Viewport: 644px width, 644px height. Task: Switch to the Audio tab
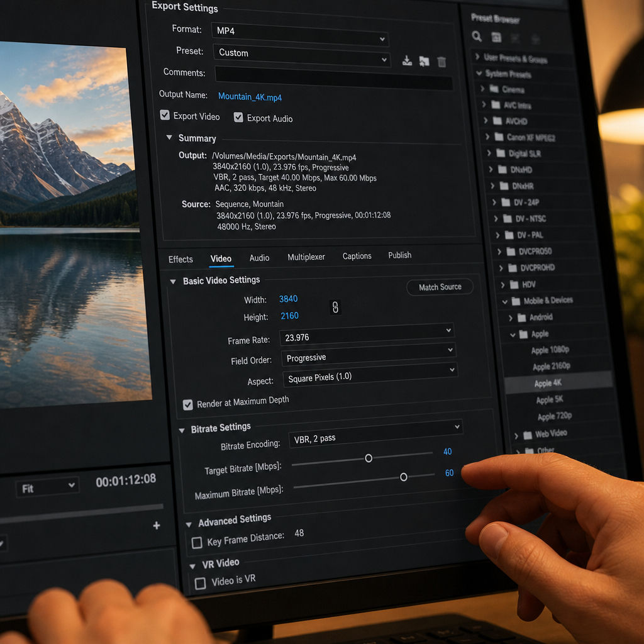[x=259, y=258]
